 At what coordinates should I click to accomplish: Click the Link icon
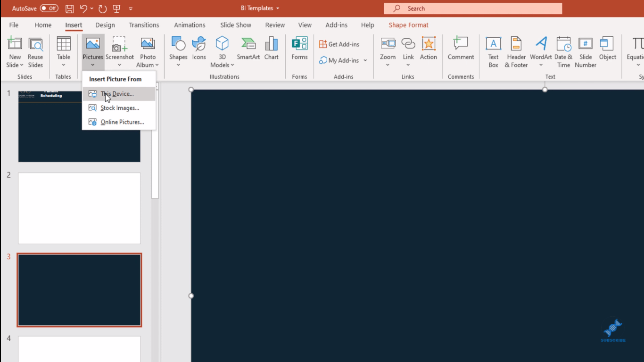(408, 44)
